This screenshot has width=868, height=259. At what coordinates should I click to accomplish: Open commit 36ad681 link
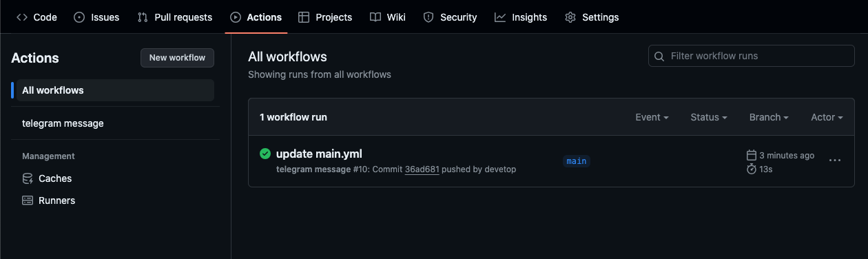point(422,169)
